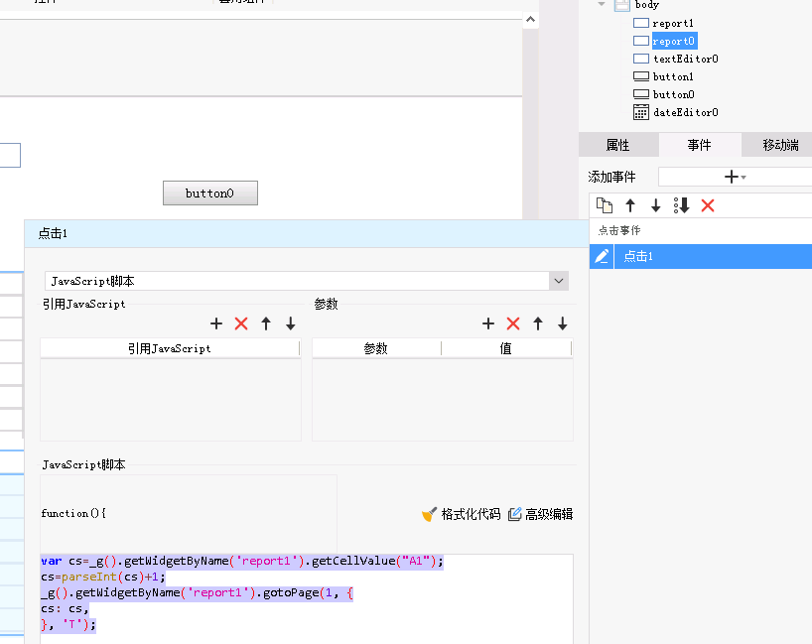Click the button1 widget icon
The height and width of the screenshot is (644, 812).
(x=641, y=76)
